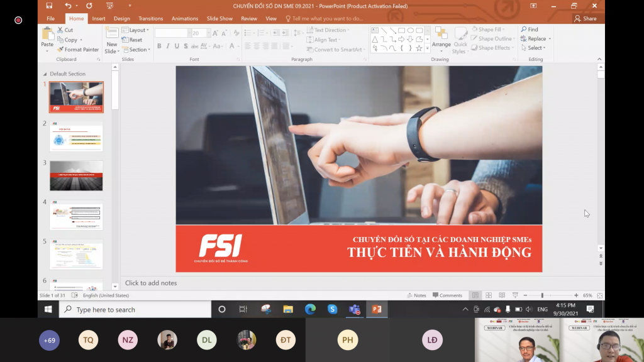Click to add notes area
The image size is (644, 362).
click(x=151, y=283)
